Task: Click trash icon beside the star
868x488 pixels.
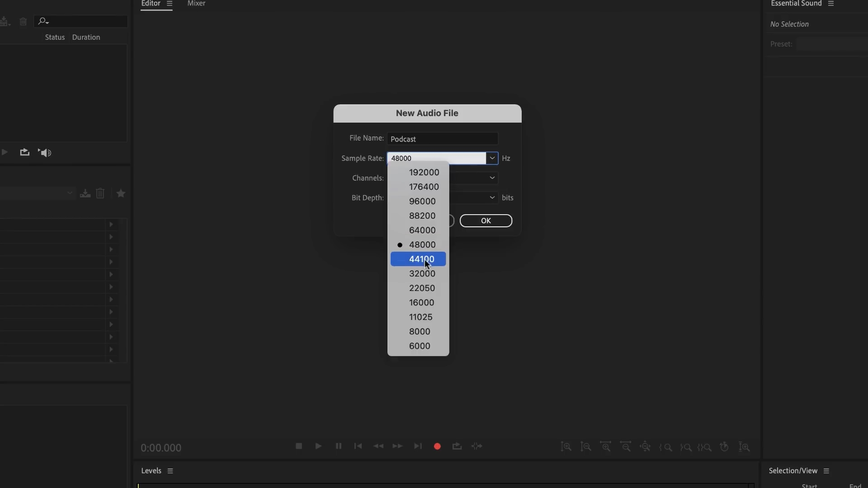Action: point(100,193)
